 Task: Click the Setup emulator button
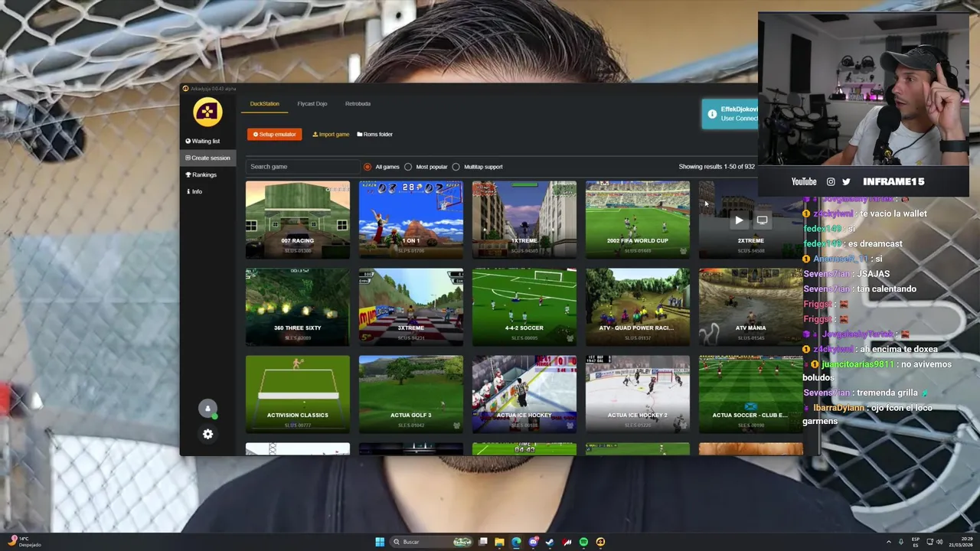tap(274, 134)
